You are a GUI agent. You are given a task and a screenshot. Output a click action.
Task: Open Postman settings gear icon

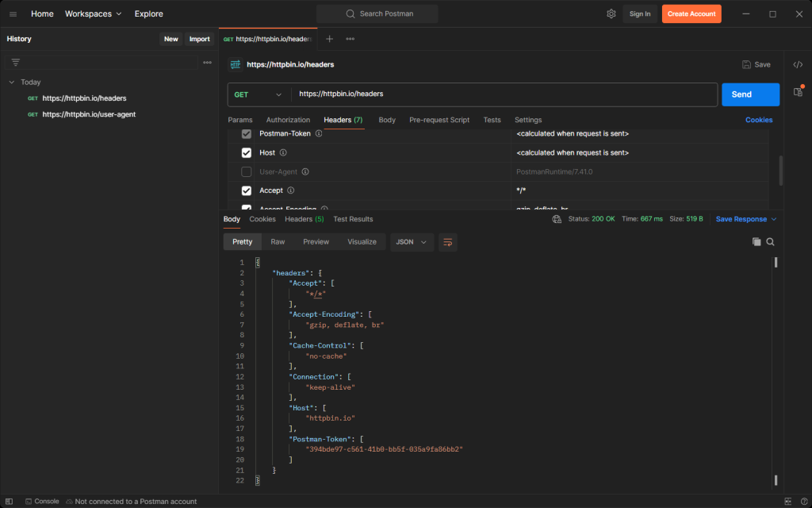(611, 13)
